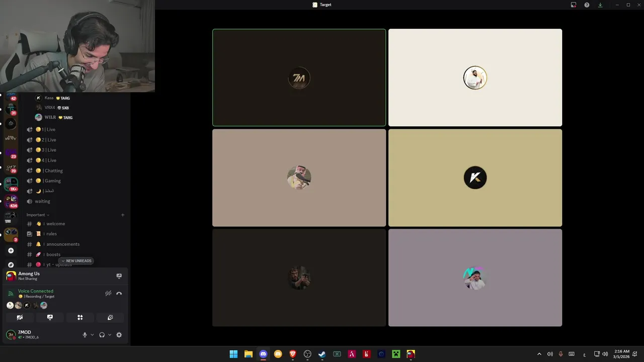Add a Server plus button
This screenshot has width=644, height=362.
coord(11,250)
